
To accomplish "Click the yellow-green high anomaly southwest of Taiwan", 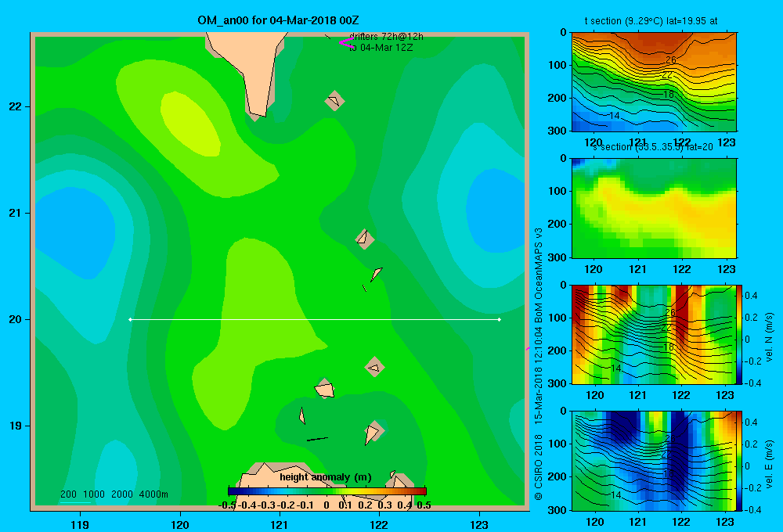I will (x=191, y=124).
